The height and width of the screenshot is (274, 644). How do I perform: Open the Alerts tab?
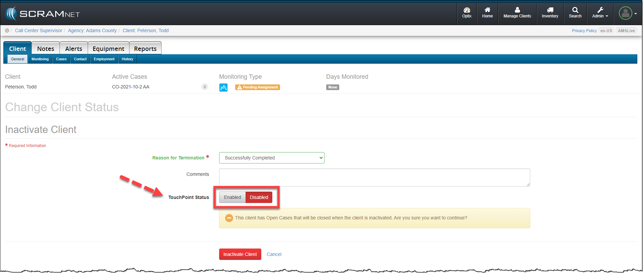pyautogui.click(x=74, y=49)
